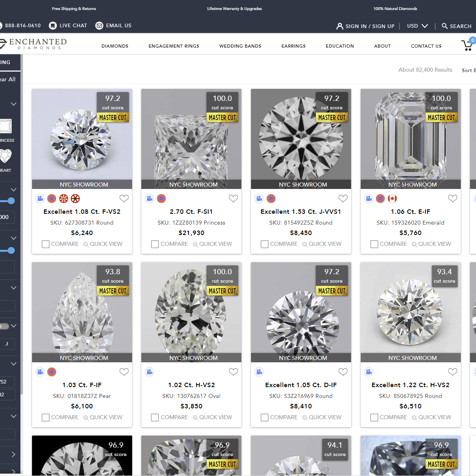Click the Sign In user icon
Image resolution: width=476 pixels, height=476 pixels.
(340, 26)
